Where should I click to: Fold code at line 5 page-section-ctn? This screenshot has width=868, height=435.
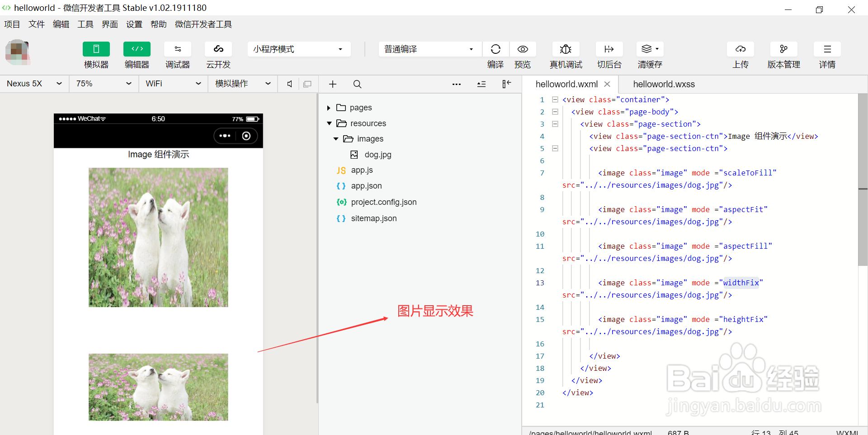[555, 148]
